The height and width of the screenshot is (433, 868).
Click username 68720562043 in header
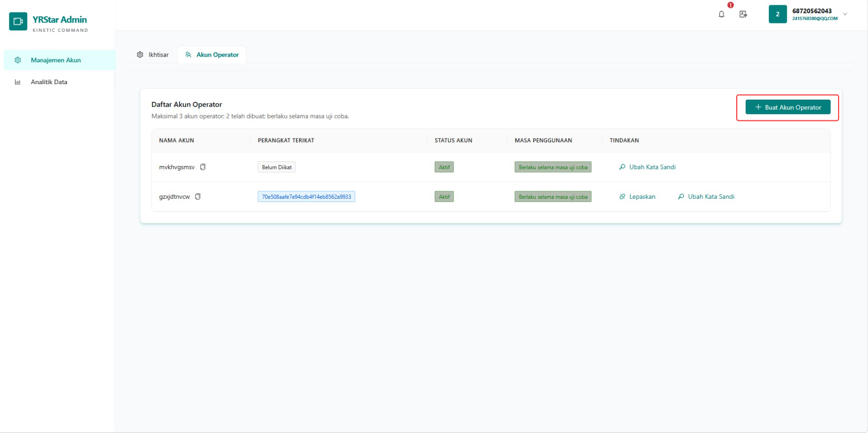[x=812, y=11]
